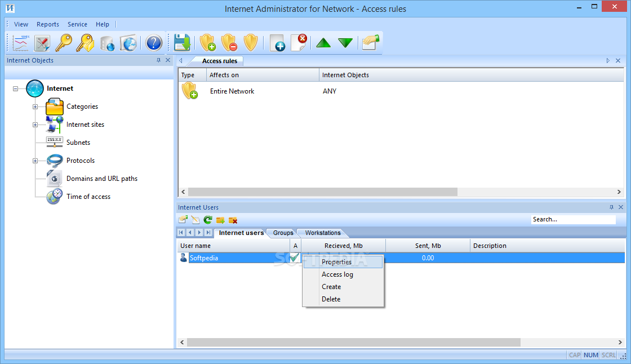Choose Properties in the context menu
Viewport: 631px width, 364px height.
pyautogui.click(x=343, y=262)
